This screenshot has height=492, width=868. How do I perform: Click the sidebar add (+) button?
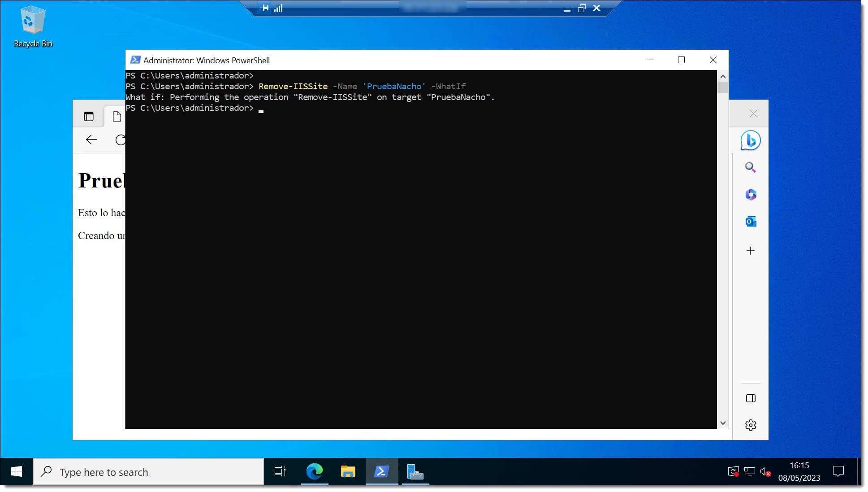751,250
